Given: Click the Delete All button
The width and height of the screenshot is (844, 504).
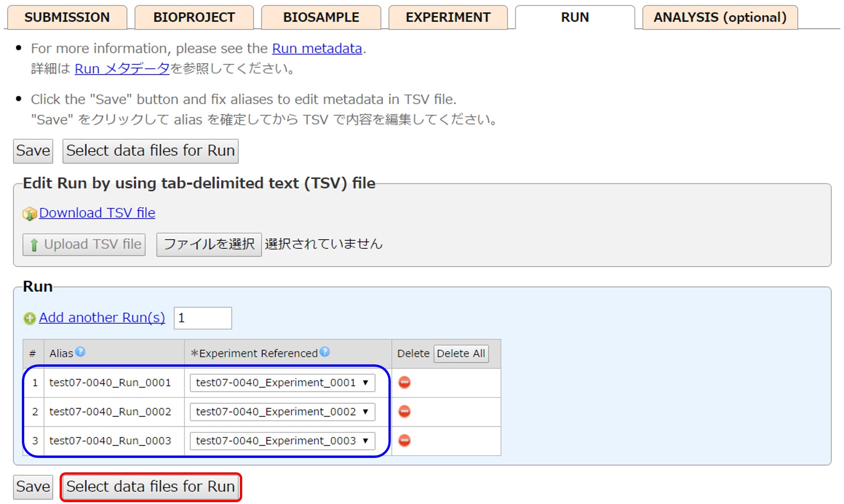Looking at the screenshot, I should coord(461,354).
